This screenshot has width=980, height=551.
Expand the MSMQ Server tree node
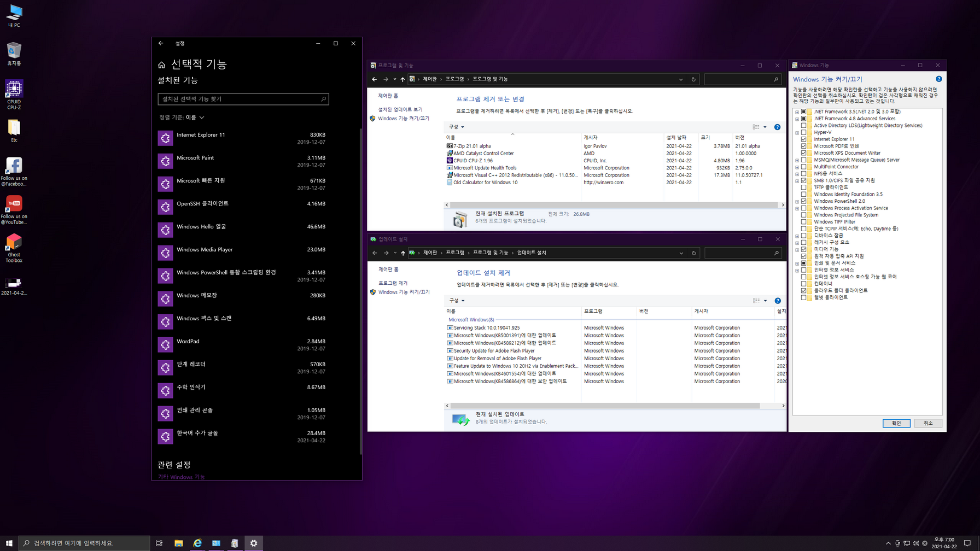tap(797, 160)
